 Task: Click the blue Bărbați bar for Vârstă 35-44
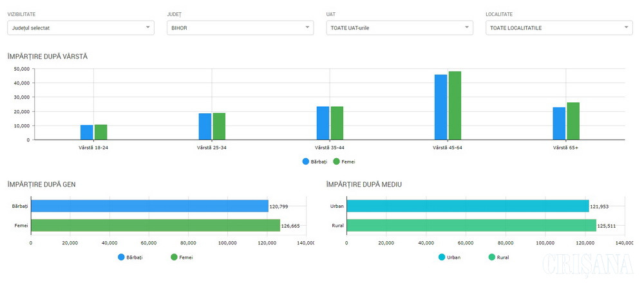coord(323,124)
